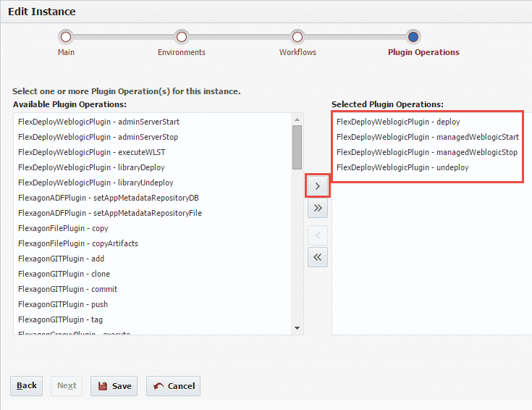Click the move selected right arrow button
This screenshot has width=532, height=410.
pos(318,186)
